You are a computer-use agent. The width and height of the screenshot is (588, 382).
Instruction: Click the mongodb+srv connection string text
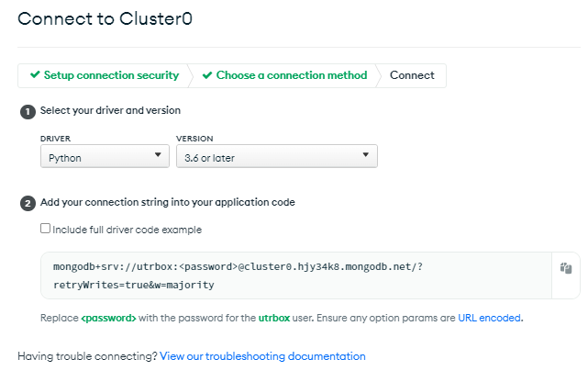(x=238, y=267)
